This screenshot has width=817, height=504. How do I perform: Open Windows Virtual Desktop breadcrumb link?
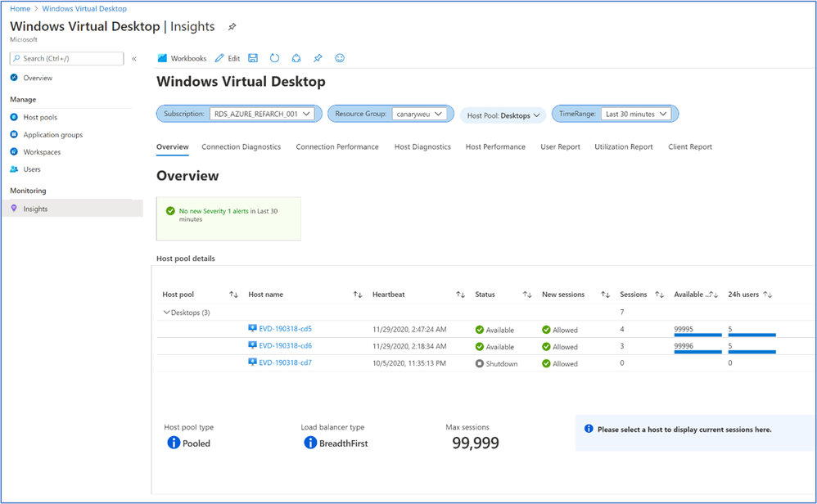pos(84,9)
